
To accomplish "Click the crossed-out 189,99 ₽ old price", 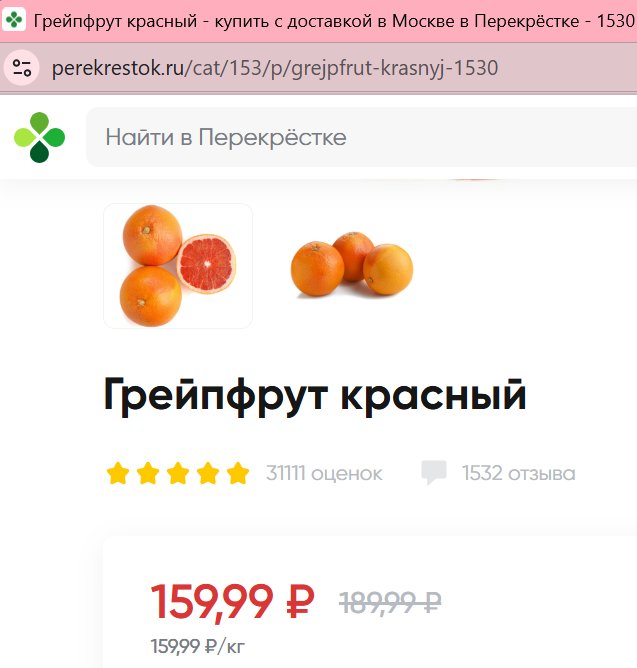I will click(390, 602).
